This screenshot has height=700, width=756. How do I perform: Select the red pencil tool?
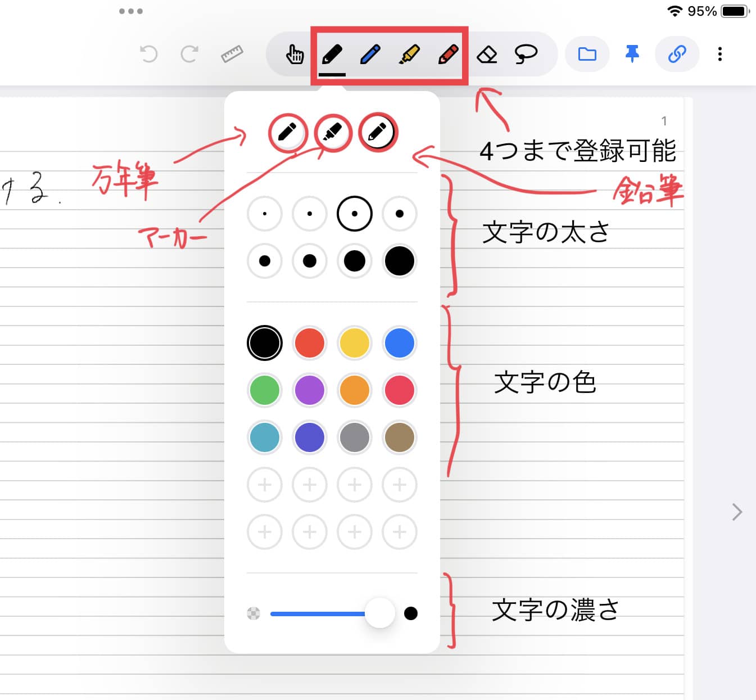pyautogui.click(x=447, y=54)
